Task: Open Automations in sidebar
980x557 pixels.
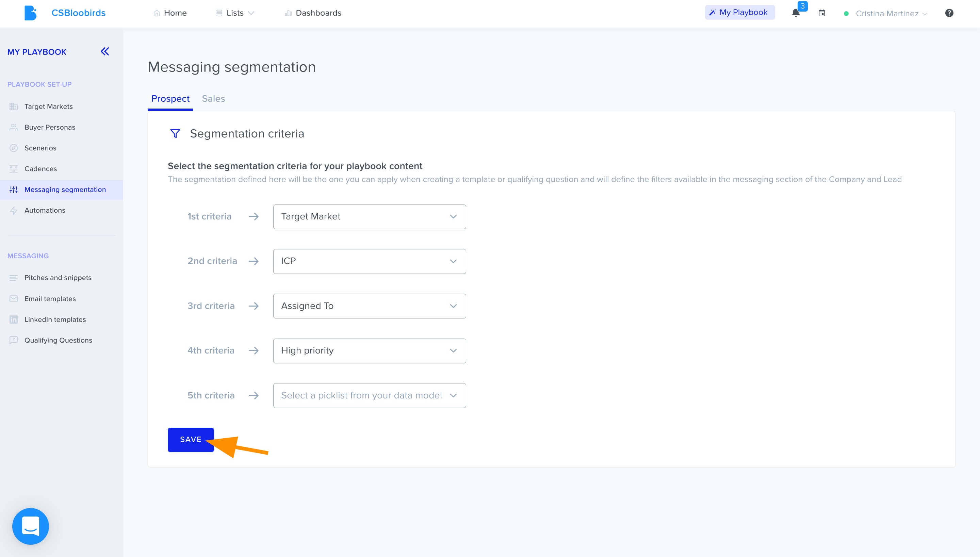Action: pos(45,210)
